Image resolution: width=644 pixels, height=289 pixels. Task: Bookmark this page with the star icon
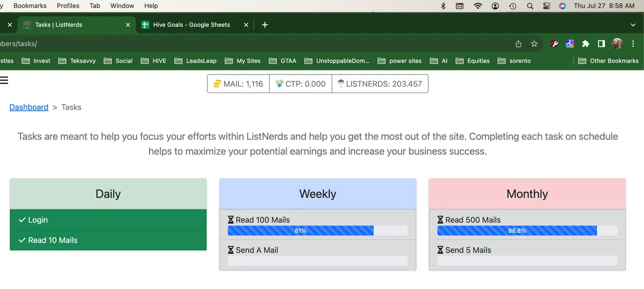pyautogui.click(x=534, y=44)
